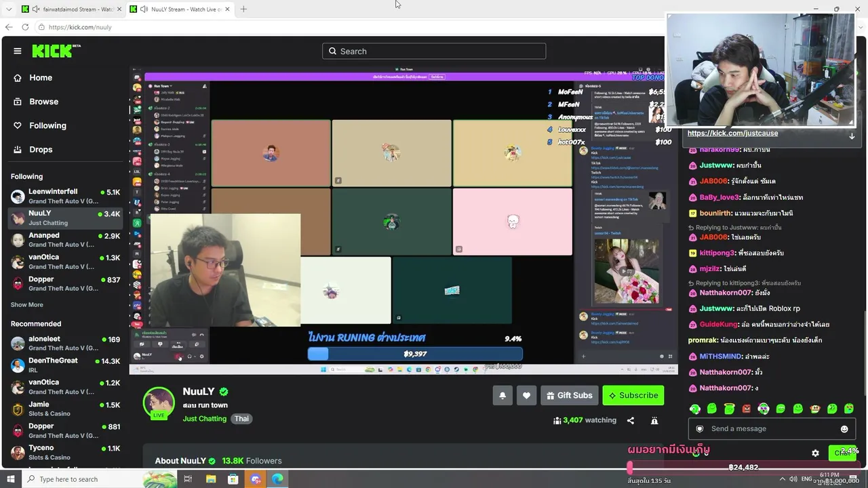Image resolution: width=868 pixels, height=488 pixels.
Task: Open DeenTheGreat's channel in Recommended
Action: click(x=65, y=365)
